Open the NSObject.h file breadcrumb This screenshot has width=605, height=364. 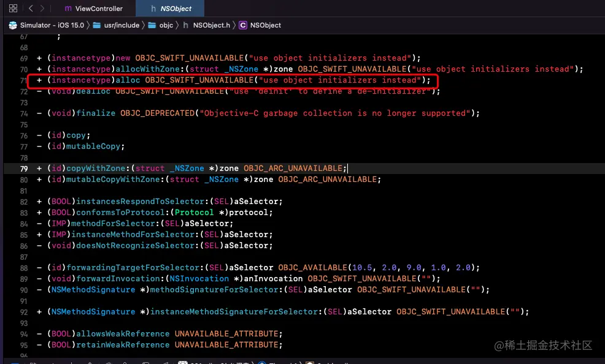point(206,25)
